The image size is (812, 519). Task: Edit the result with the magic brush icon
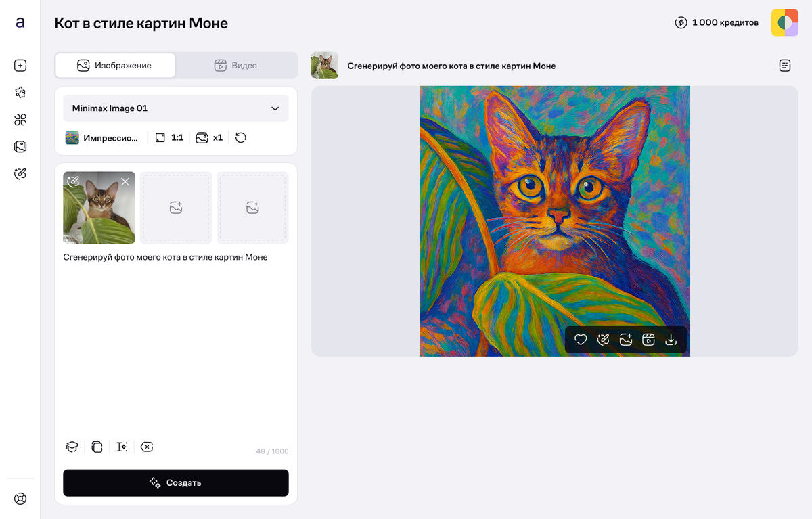point(603,339)
